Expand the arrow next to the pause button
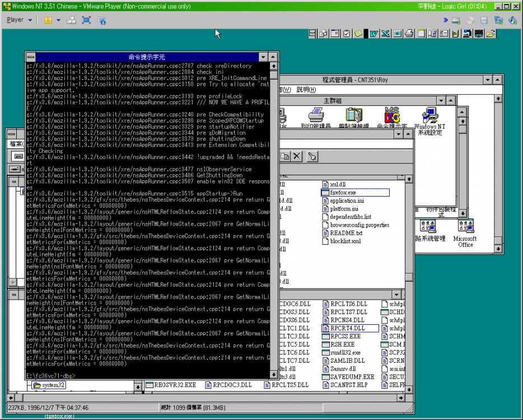The width and height of the screenshot is (523, 420). [58, 20]
